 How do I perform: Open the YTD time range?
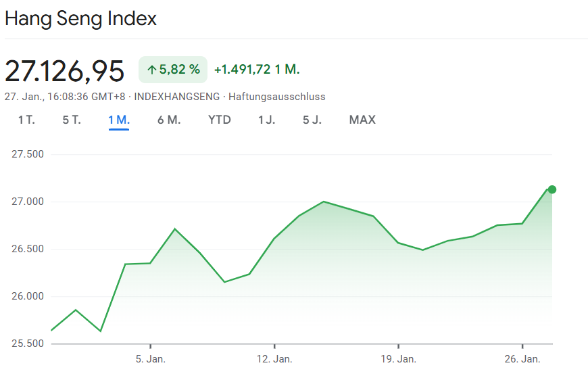(x=220, y=120)
